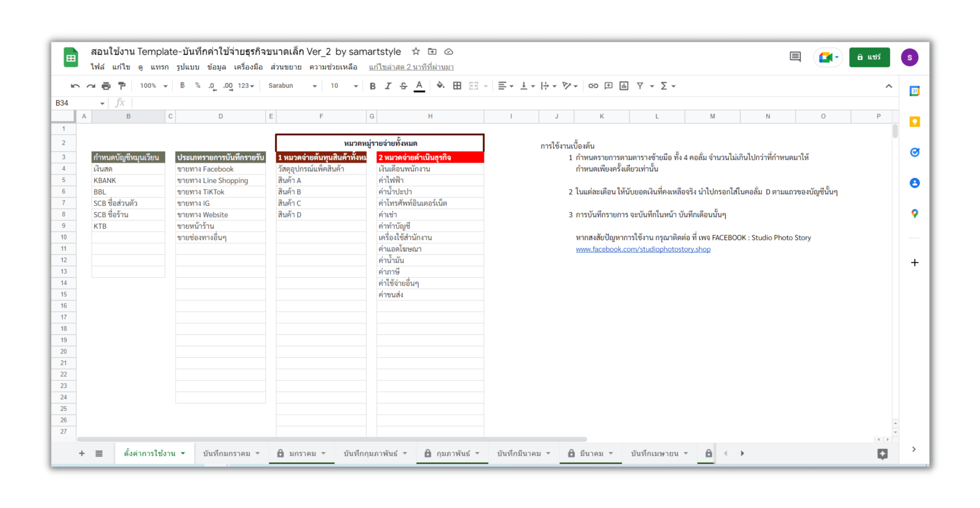The height and width of the screenshot is (508, 980).
Task: Click the insert link icon
Action: point(593,86)
